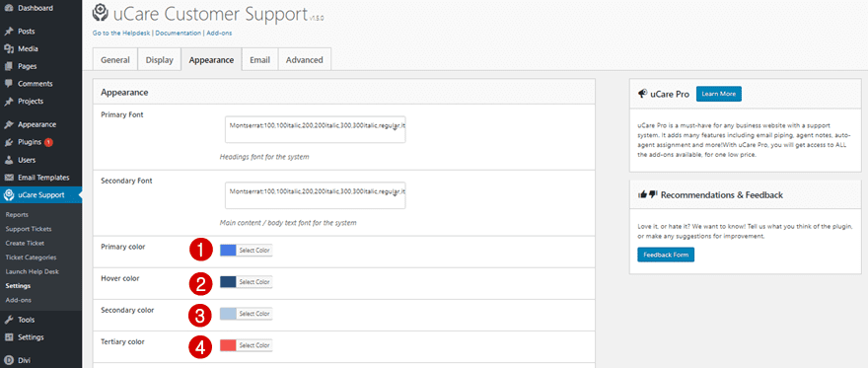Switch to the Display tab
The height and width of the screenshot is (368, 868).
pyautogui.click(x=160, y=60)
